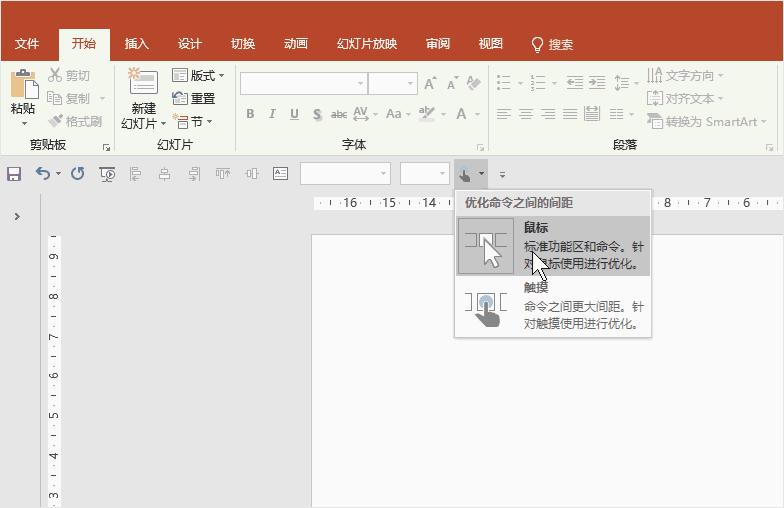Select the 鼠标 mouse mode option
Image resolution: width=784 pixels, height=508 pixels.
(553, 246)
